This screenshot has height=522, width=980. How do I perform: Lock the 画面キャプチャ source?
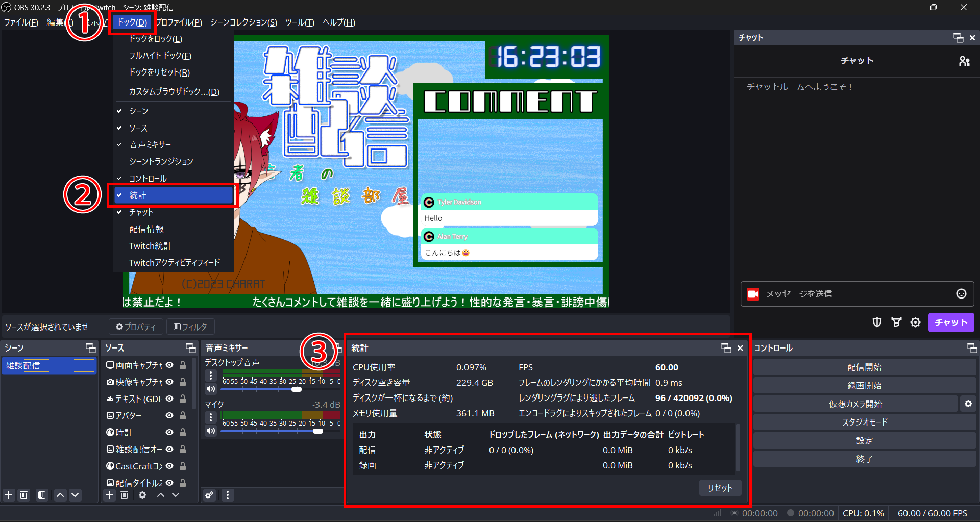183,365
